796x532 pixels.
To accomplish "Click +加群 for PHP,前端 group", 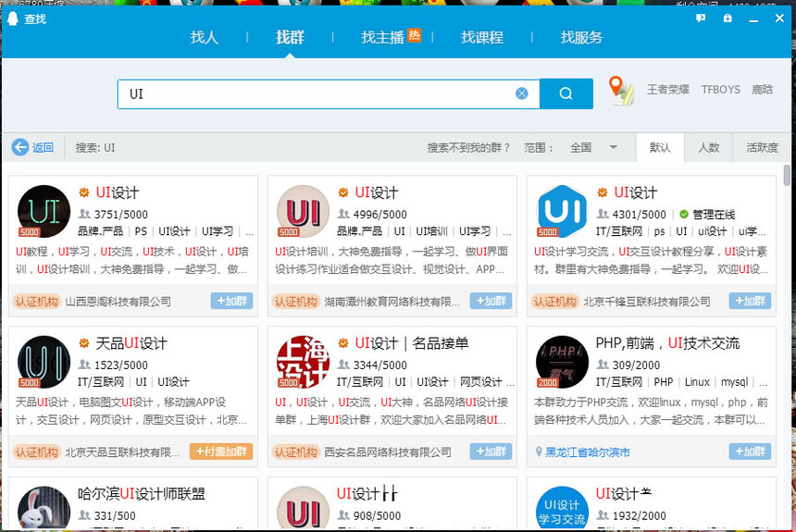I will pos(750,452).
